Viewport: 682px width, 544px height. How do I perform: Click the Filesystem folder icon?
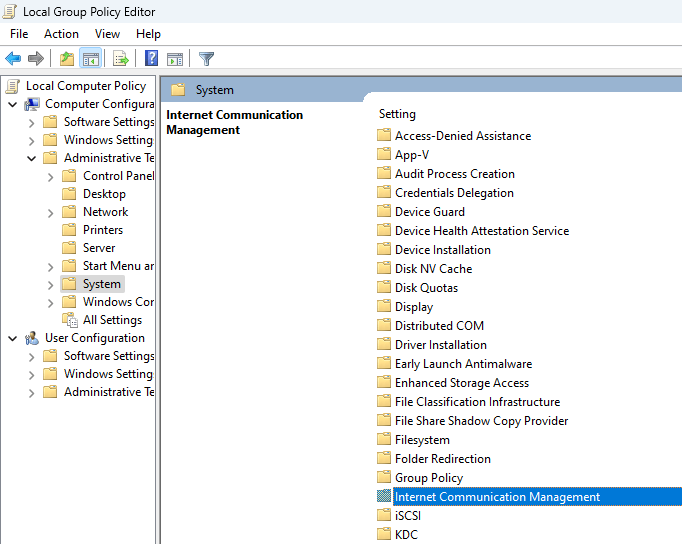pos(384,440)
